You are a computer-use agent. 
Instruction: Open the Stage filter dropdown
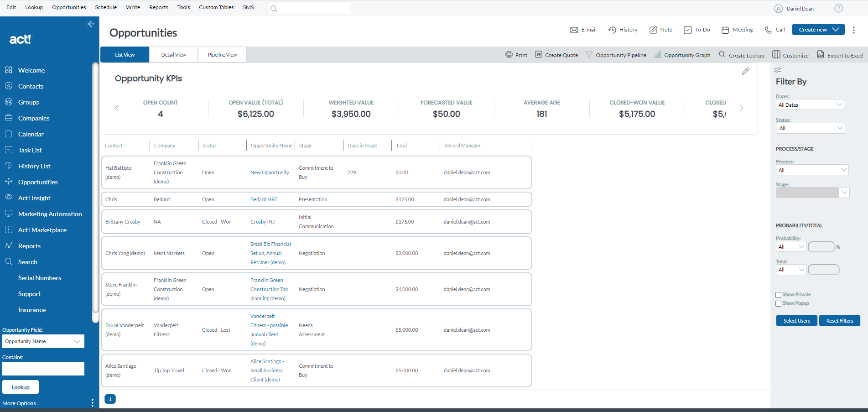click(812, 193)
